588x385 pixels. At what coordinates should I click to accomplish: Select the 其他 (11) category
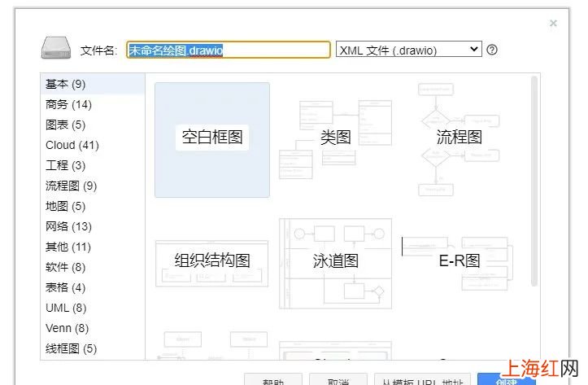(x=93, y=247)
